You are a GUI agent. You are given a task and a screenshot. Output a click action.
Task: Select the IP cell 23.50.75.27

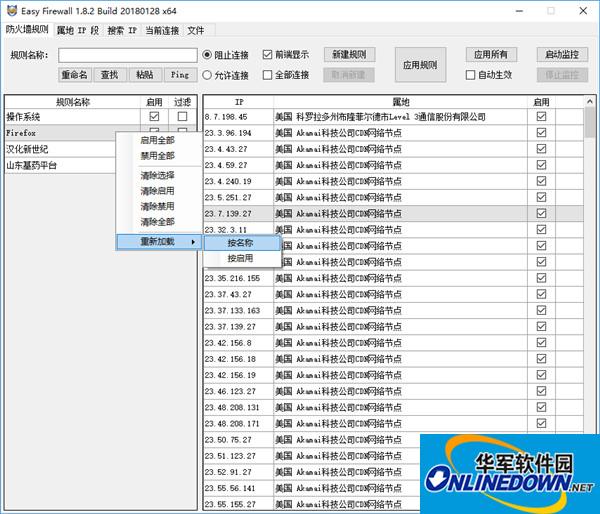point(238,440)
